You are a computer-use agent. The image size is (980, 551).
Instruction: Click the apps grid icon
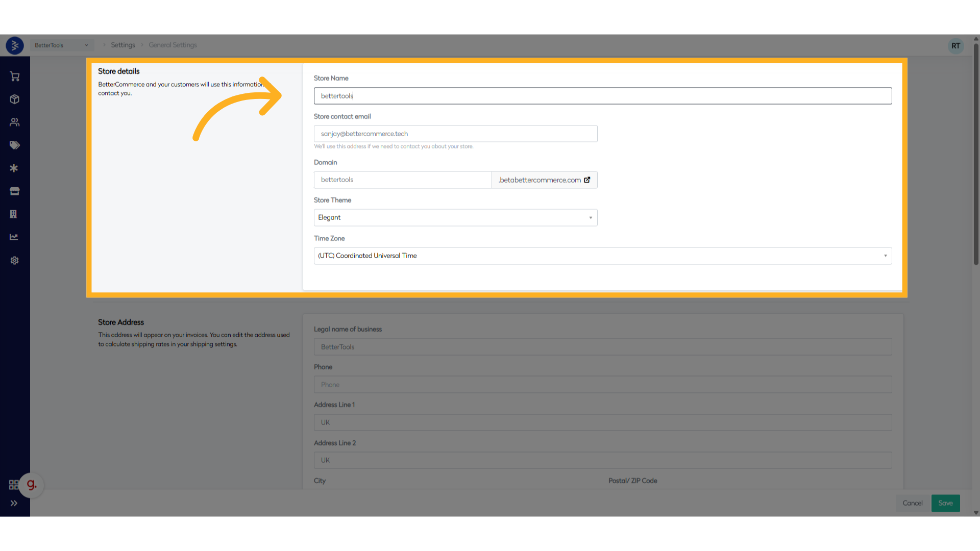[14, 485]
